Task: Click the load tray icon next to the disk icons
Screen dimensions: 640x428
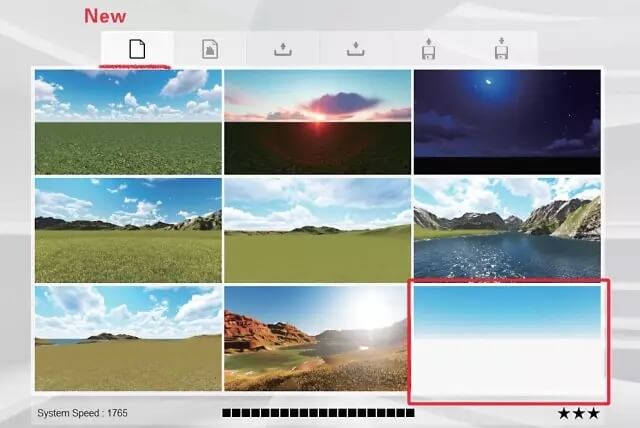Action: [355, 48]
